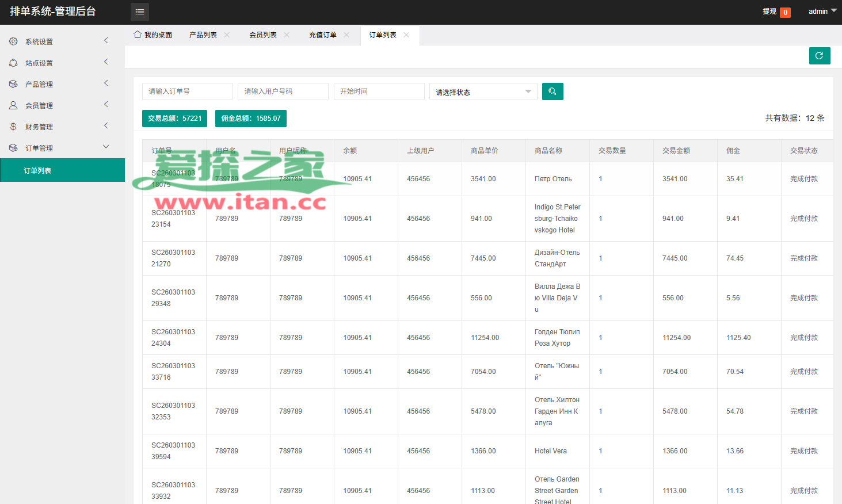Click the Finance Management dollar icon

pyautogui.click(x=13, y=127)
